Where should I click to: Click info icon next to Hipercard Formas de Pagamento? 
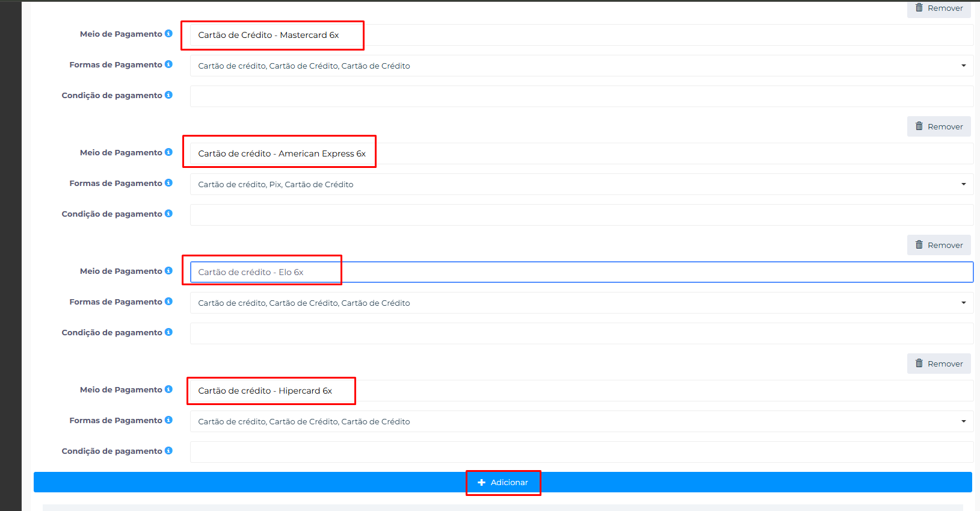(168, 420)
